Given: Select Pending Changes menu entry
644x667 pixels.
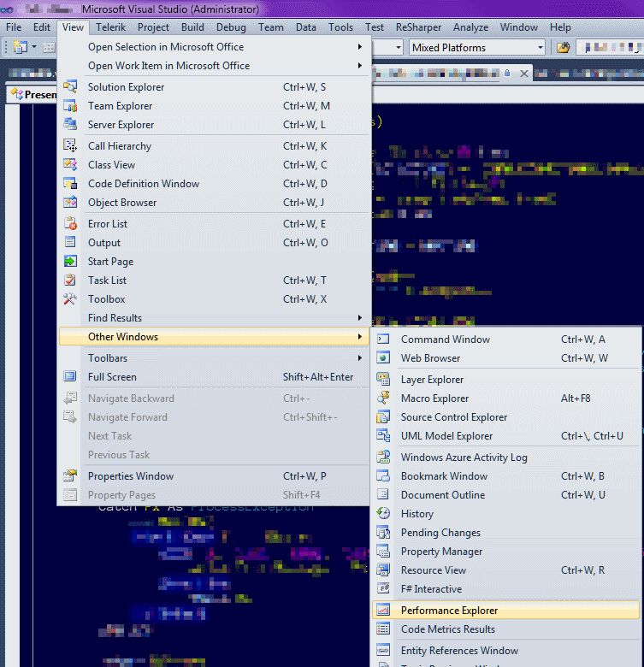Looking at the screenshot, I should coord(505,532).
